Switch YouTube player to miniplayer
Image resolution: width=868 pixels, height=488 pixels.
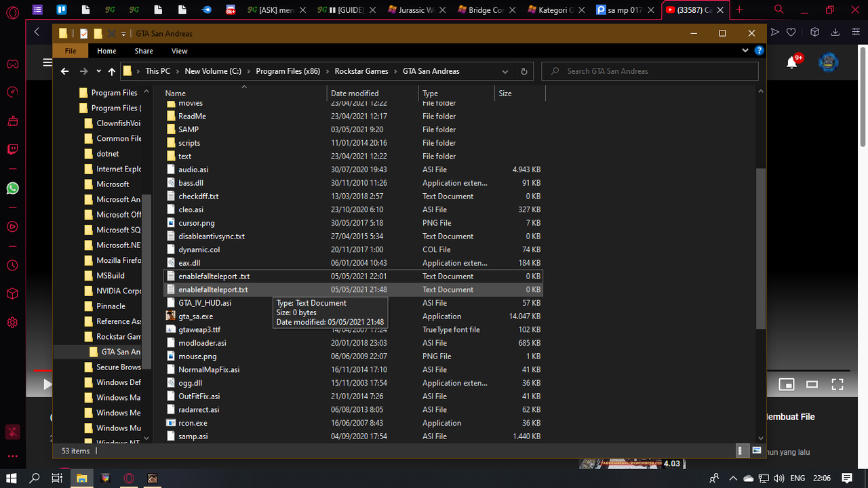coord(786,384)
